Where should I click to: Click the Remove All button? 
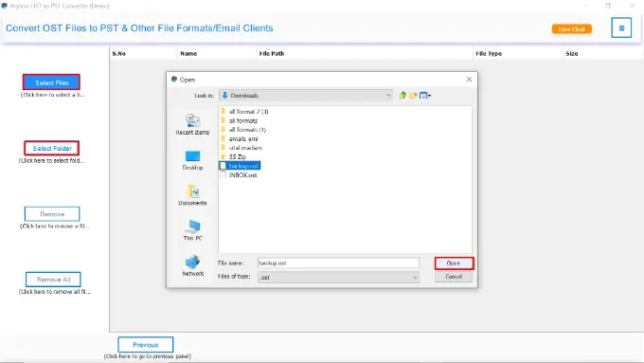pos(53,280)
